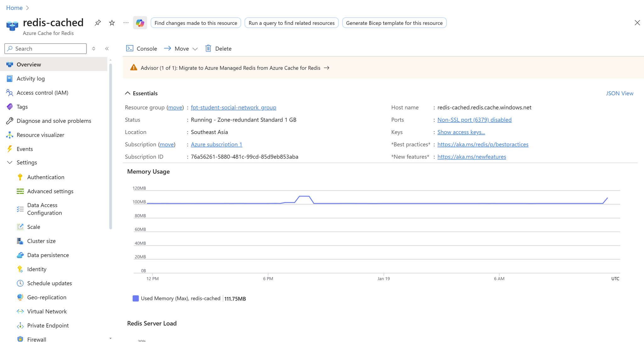The image size is (644, 342).
Task: Open Activity log from sidebar
Action: pyautogui.click(x=54, y=78)
